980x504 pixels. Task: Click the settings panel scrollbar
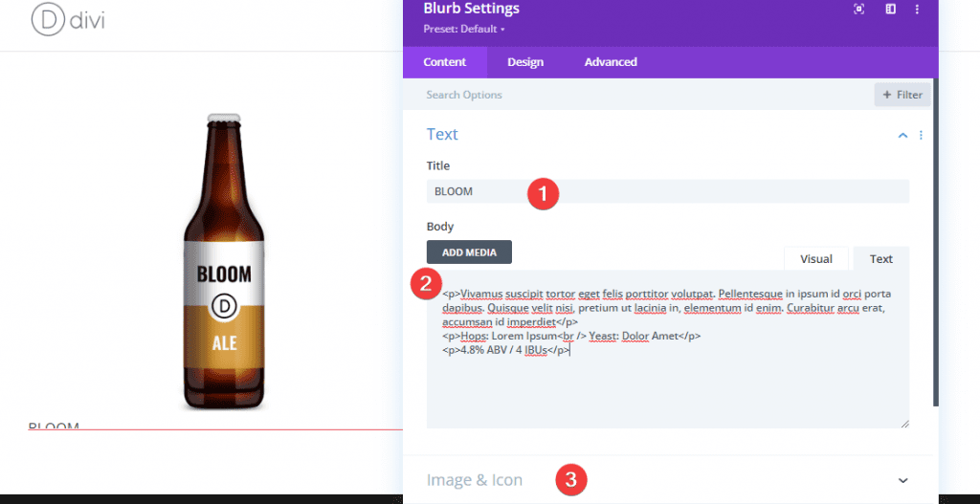(936, 242)
